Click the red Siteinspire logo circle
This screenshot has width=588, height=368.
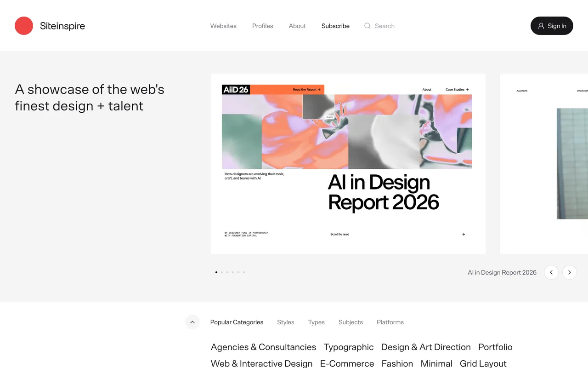click(24, 26)
